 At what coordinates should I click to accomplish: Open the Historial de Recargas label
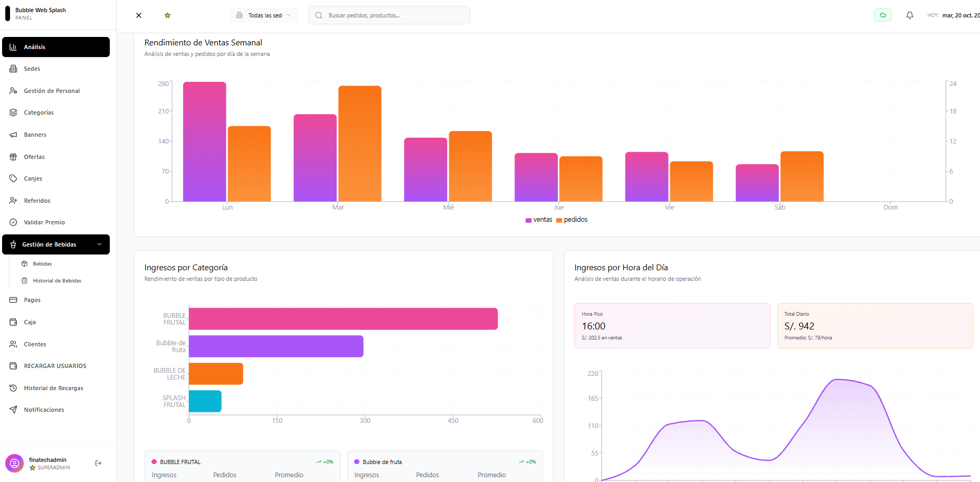click(53, 388)
